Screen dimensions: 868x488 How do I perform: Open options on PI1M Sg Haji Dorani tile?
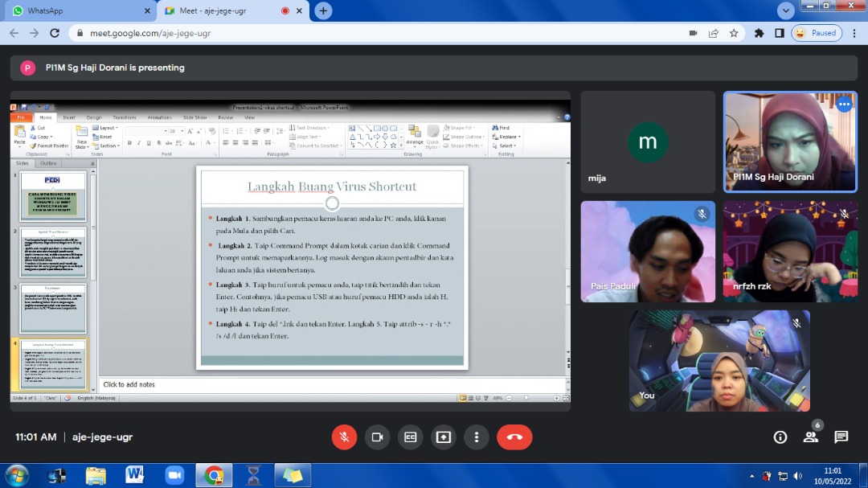844,105
